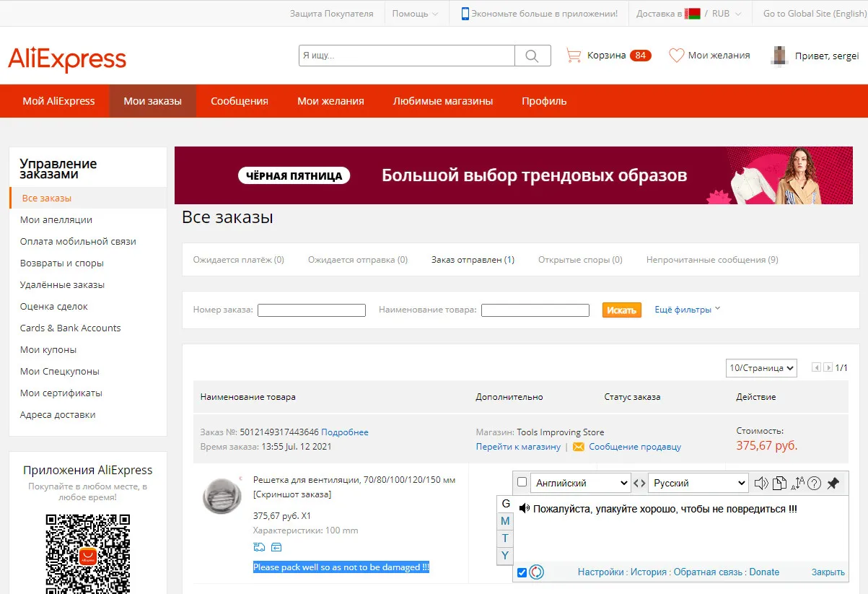Click inside the Номер заказа input field
868x594 pixels.
[x=312, y=310]
